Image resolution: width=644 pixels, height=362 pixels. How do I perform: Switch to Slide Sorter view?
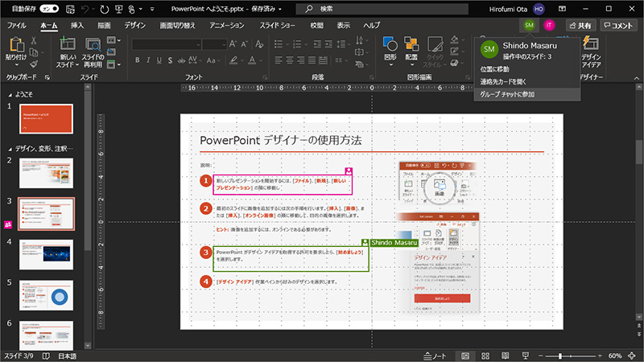click(x=485, y=356)
